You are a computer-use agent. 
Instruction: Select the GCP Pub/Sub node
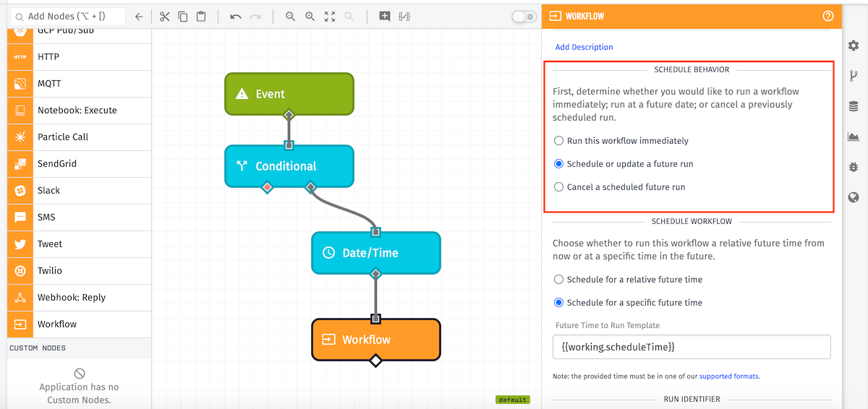click(x=79, y=35)
